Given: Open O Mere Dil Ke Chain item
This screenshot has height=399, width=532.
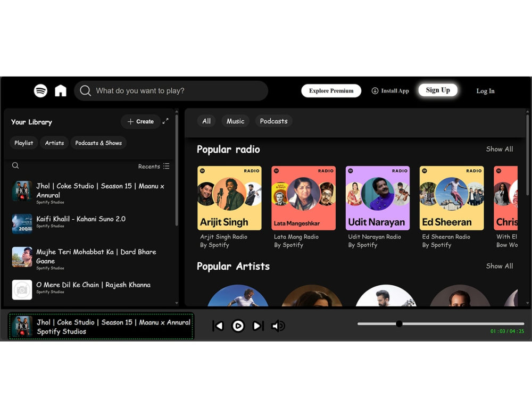Looking at the screenshot, I should (90, 290).
